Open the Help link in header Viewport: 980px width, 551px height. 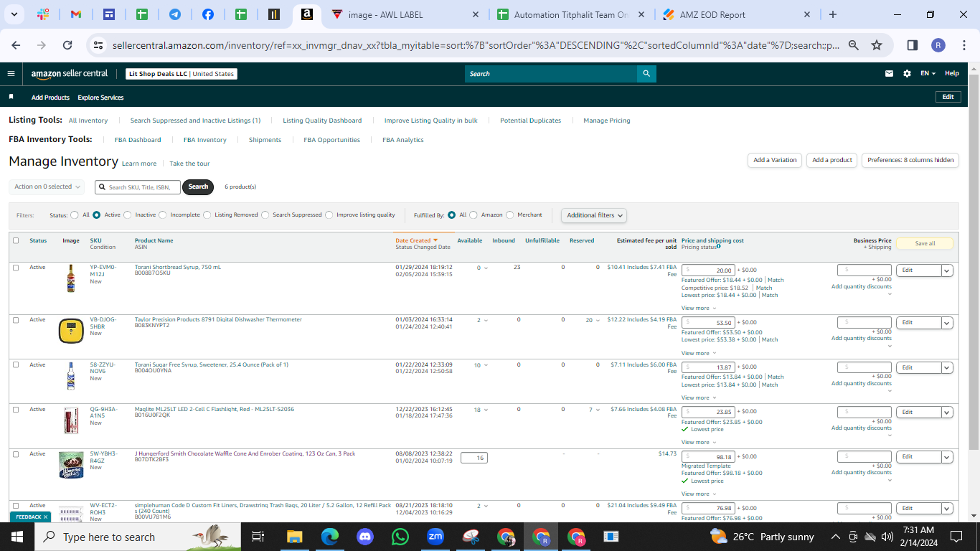point(951,73)
